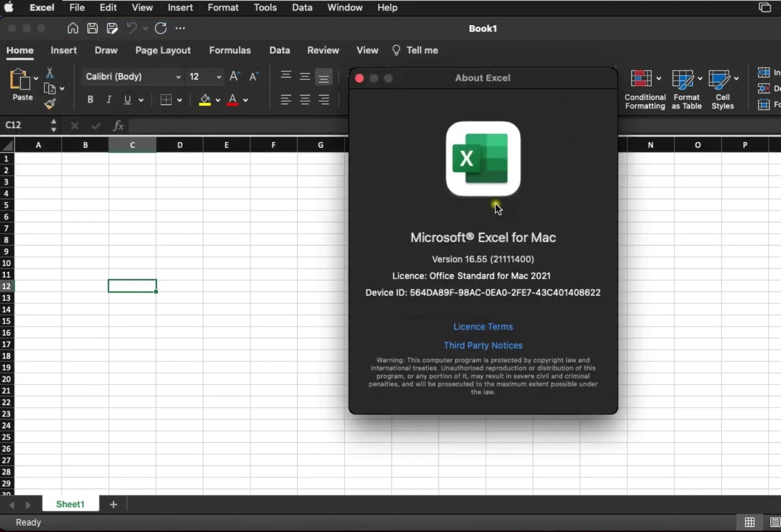This screenshot has height=532, width=781.
Task: Open the Apple menu
Action: tap(9, 7)
